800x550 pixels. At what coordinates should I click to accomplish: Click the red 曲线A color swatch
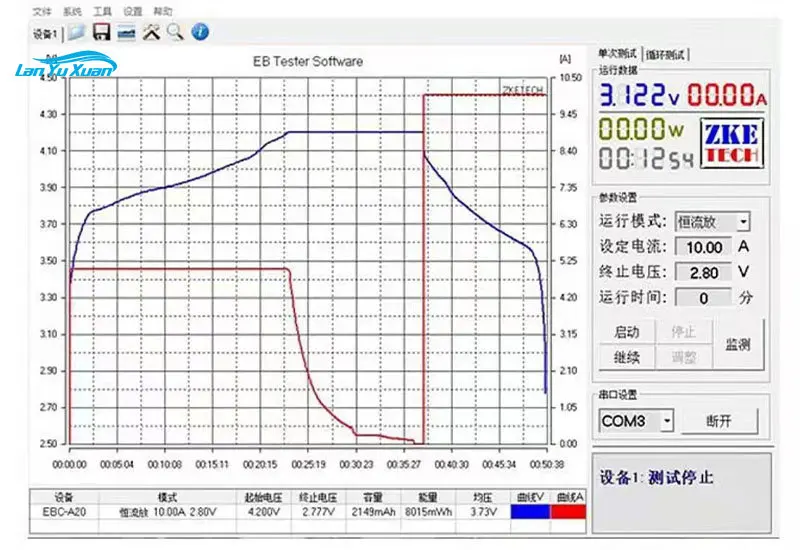click(568, 512)
